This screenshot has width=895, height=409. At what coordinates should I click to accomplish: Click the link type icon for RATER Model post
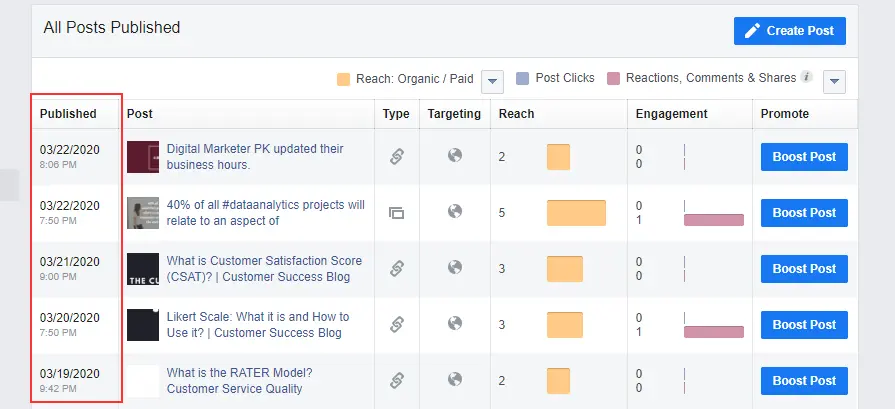pos(397,380)
